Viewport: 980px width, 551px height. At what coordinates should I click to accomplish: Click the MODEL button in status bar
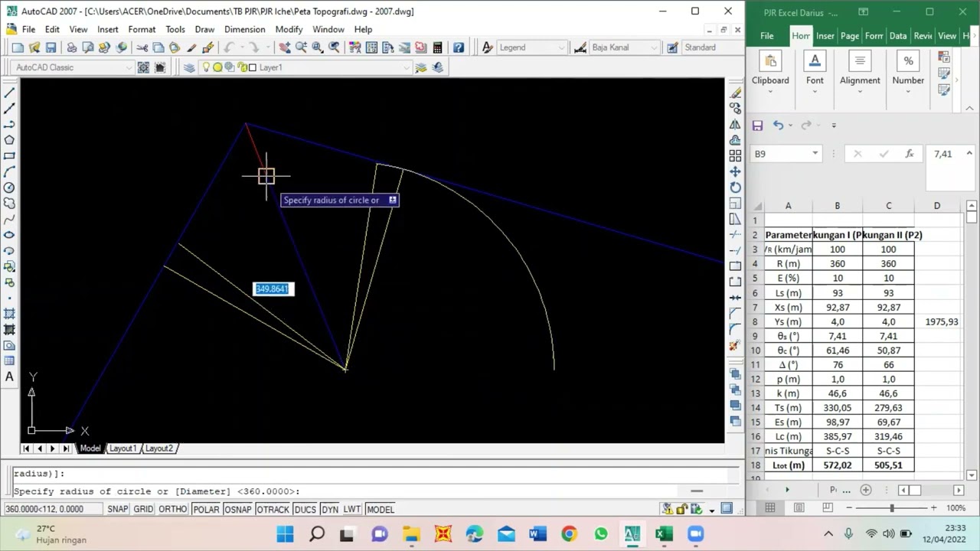pos(380,509)
